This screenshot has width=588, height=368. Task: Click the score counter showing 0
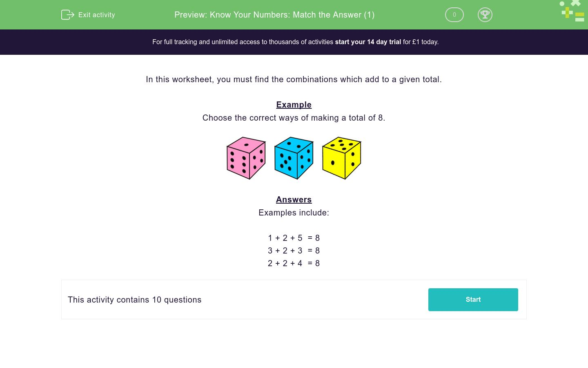pyautogui.click(x=454, y=15)
